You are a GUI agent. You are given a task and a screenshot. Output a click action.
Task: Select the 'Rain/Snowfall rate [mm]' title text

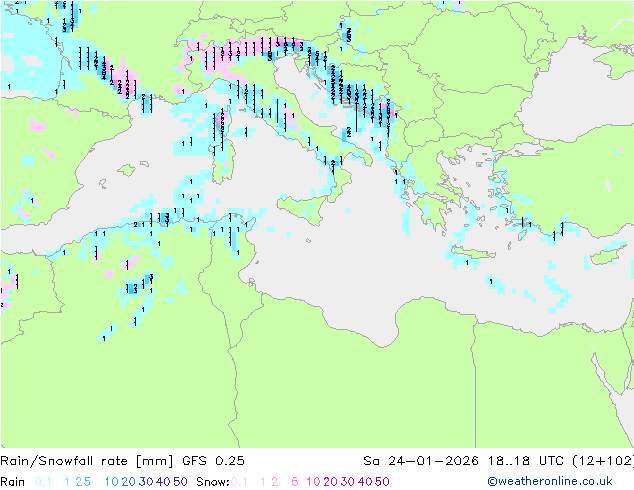pos(87,461)
